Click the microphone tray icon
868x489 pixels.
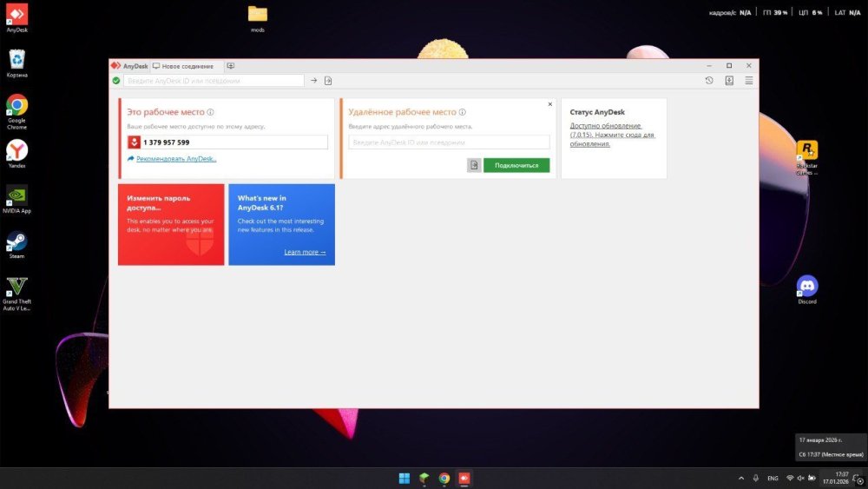(x=756, y=478)
